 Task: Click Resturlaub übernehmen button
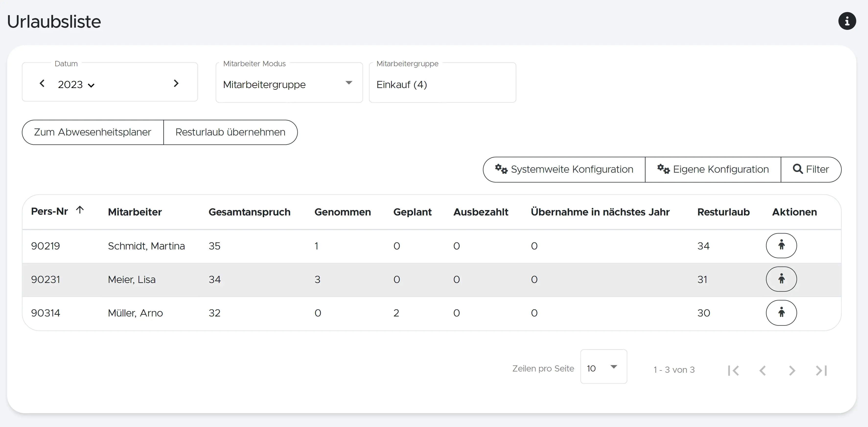pos(231,132)
